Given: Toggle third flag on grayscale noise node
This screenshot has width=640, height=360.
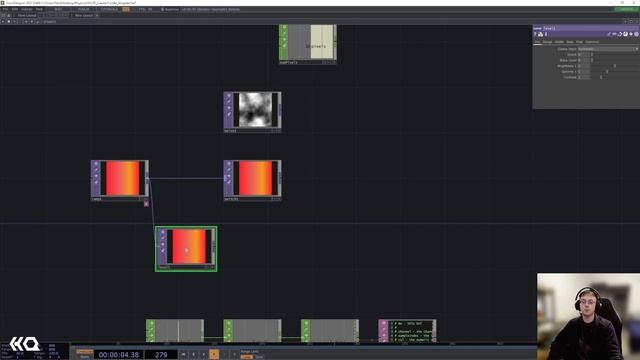Looking at the screenshot, I should point(229,108).
